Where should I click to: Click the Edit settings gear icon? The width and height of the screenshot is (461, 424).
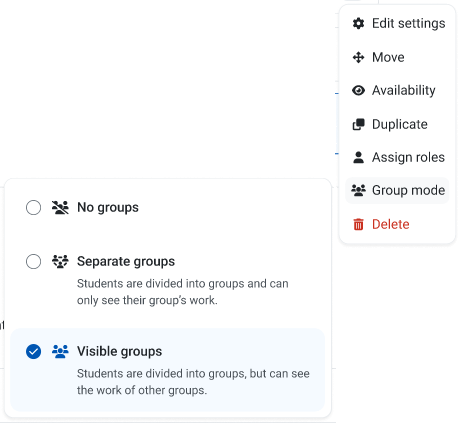click(x=358, y=23)
